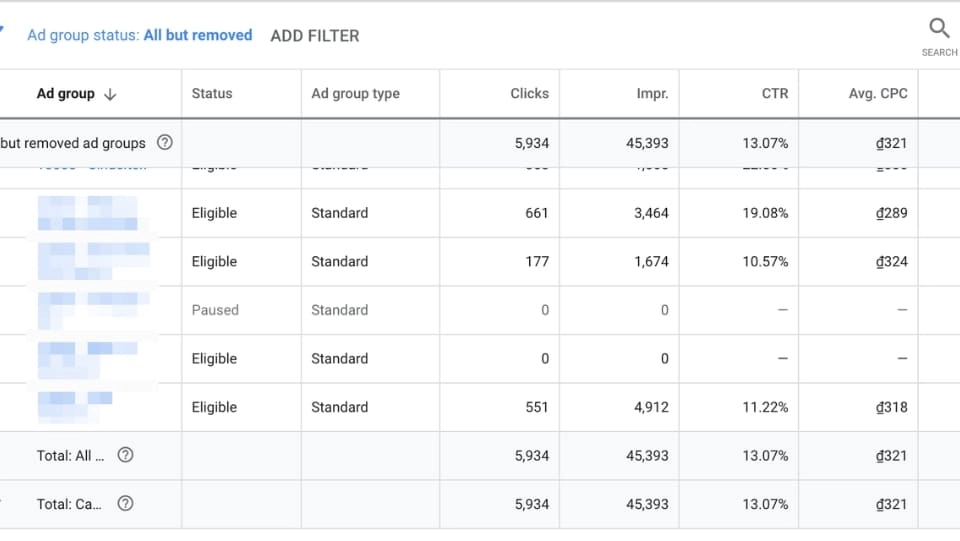Click the Paused status cell

pos(215,310)
